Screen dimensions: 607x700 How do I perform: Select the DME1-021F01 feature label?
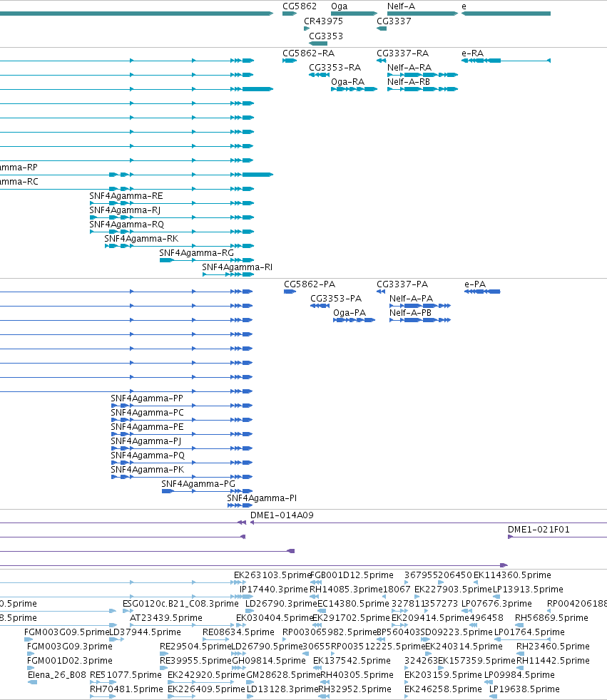(539, 530)
